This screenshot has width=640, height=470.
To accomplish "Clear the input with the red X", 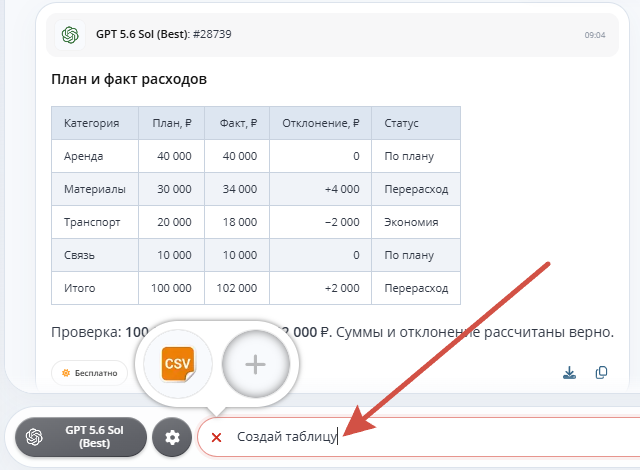I will point(216,438).
